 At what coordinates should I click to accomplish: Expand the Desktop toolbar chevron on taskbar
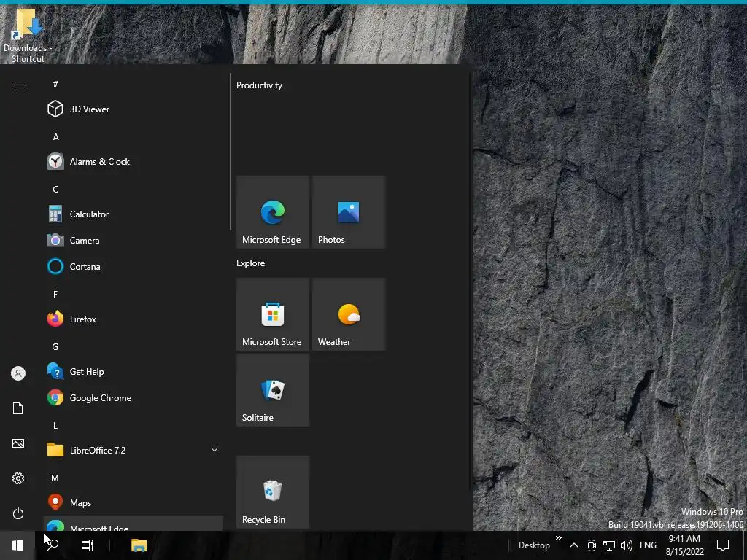tap(558, 538)
